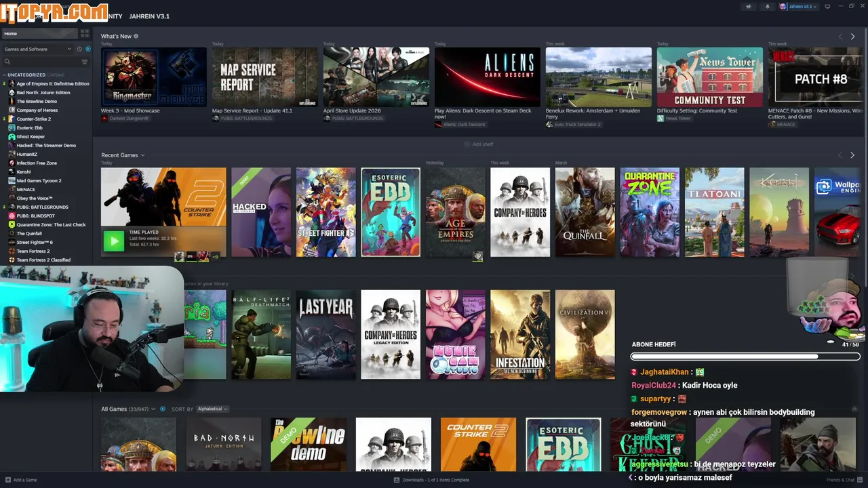Select Counter-Strike 2 in sidebar list

(34, 119)
